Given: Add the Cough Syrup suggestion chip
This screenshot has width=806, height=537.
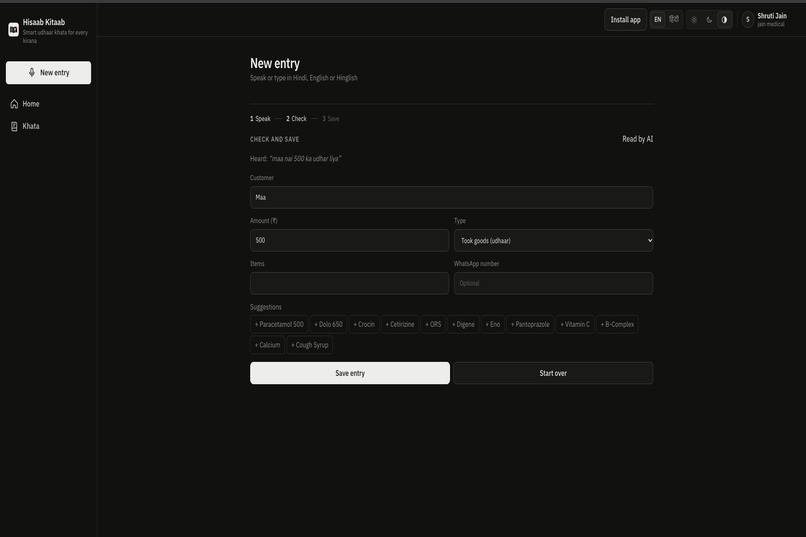Looking at the screenshot, I should (310, 345).
